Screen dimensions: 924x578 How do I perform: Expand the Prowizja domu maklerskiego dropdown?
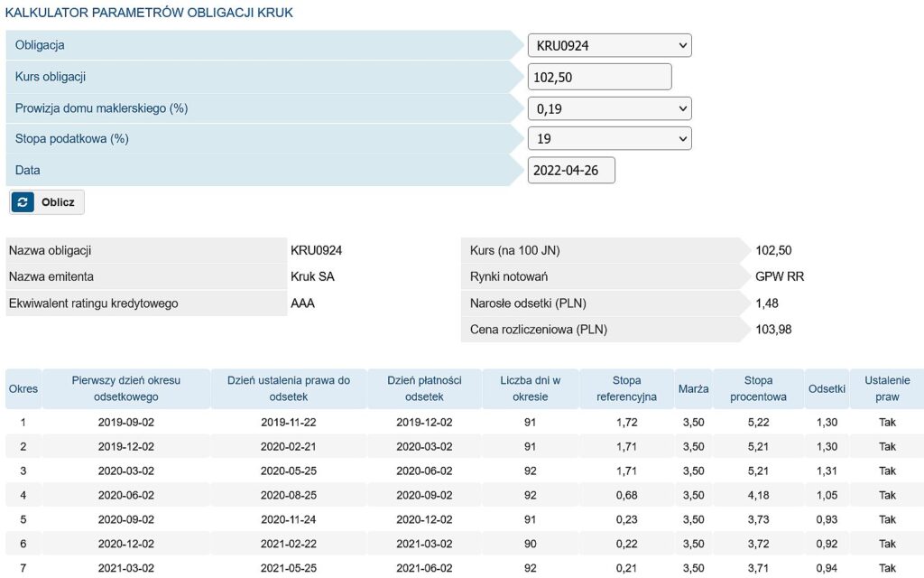point(609,108)
